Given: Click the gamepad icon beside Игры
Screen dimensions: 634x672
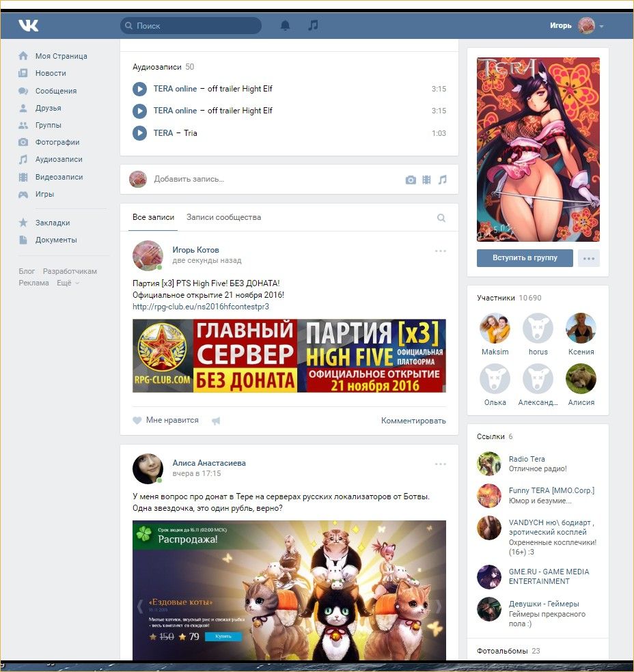Looking at the screenshot, I should pos(23,194).
